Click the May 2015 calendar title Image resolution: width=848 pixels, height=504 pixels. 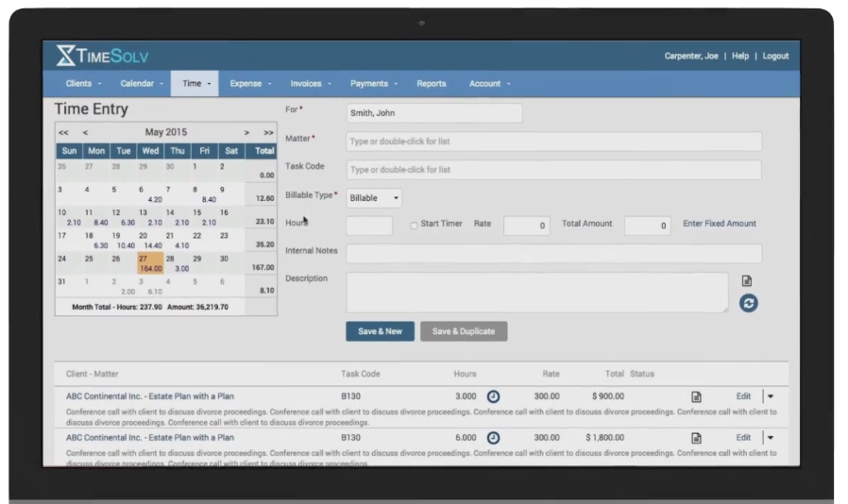tap(166, 132)
